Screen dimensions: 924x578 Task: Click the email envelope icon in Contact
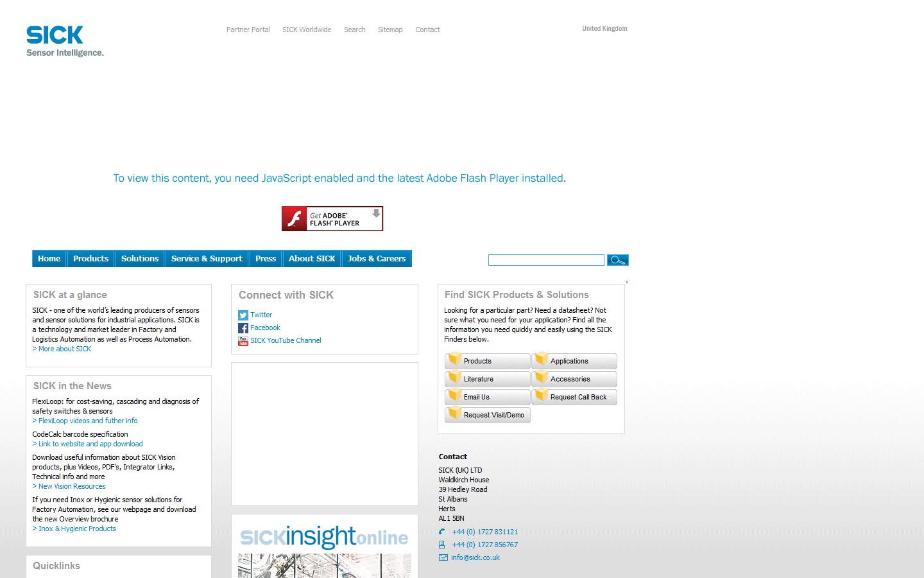pos(443,557)
